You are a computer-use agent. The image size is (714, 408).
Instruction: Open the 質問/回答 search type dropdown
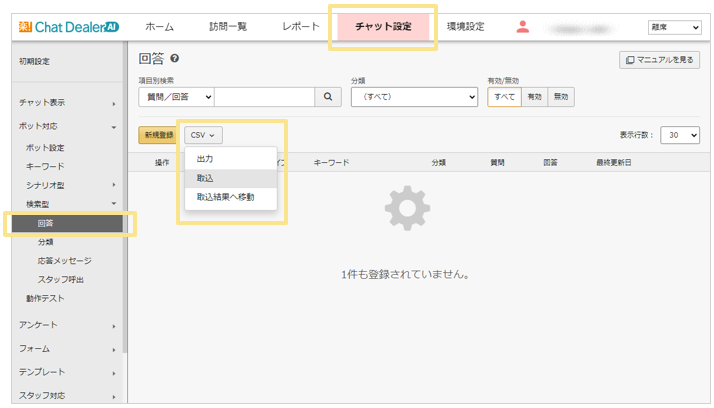pos(176,97)
